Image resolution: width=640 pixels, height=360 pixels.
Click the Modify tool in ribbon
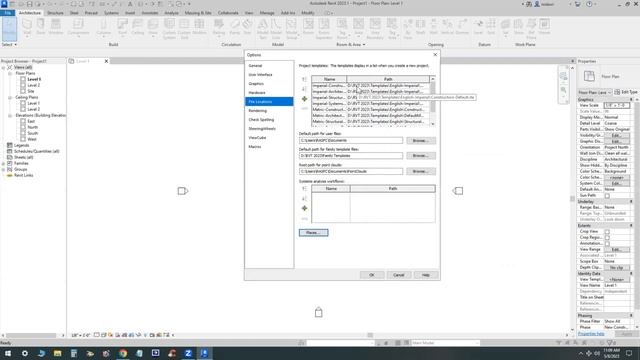tap(9, 28)
